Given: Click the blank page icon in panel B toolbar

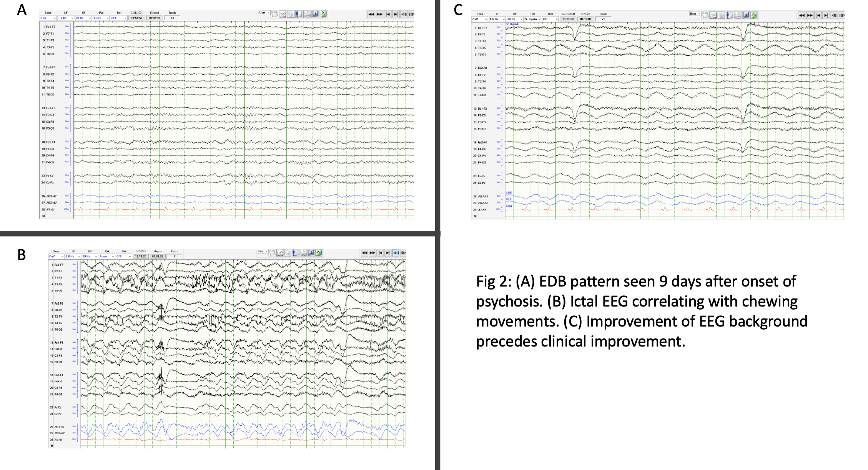Looking at the screenshot, I should (272, 253).
